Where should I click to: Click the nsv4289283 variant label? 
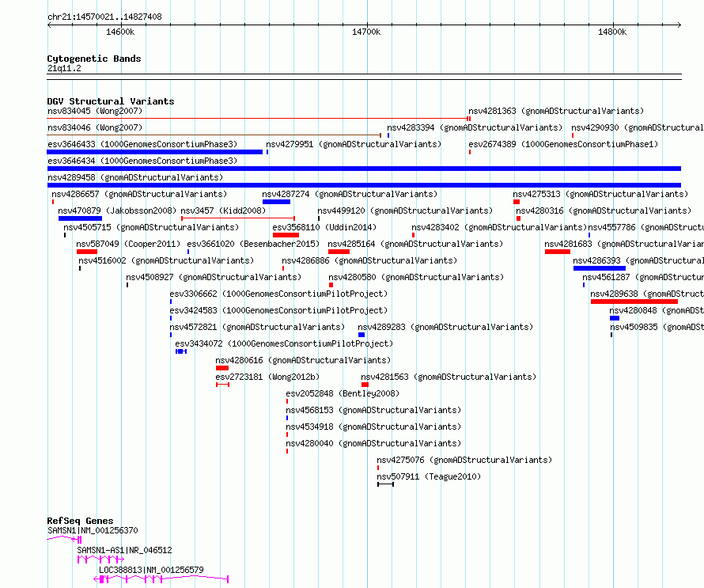click(x=445, y=327)
